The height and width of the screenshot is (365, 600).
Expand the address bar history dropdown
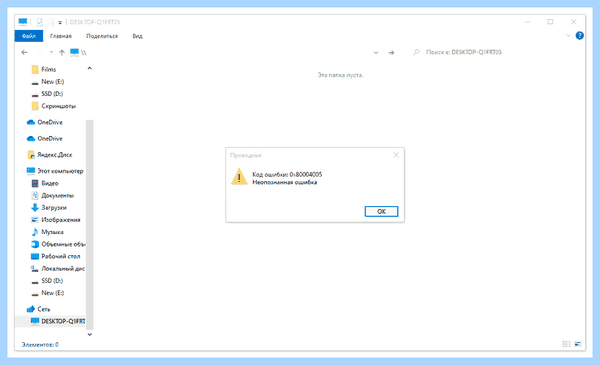pyautogui.click(x=376, y=52)
